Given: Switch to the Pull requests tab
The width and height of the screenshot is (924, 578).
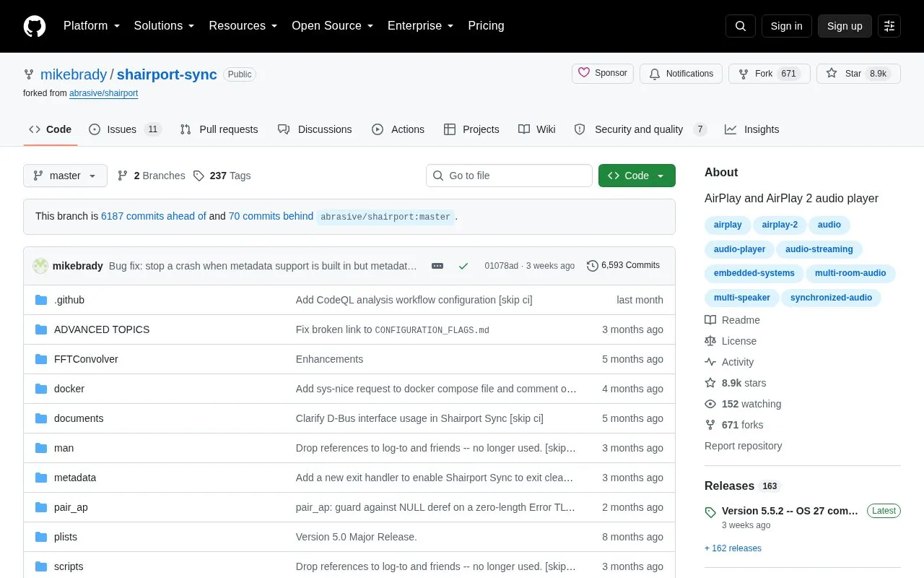Looking at the screenshot, I should coord(219,129).
